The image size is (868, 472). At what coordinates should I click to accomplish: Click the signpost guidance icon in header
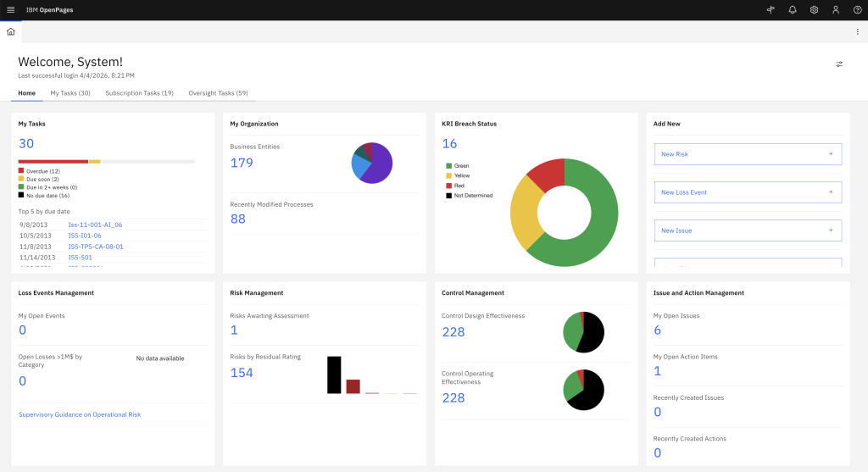click(x=771, y=10)
